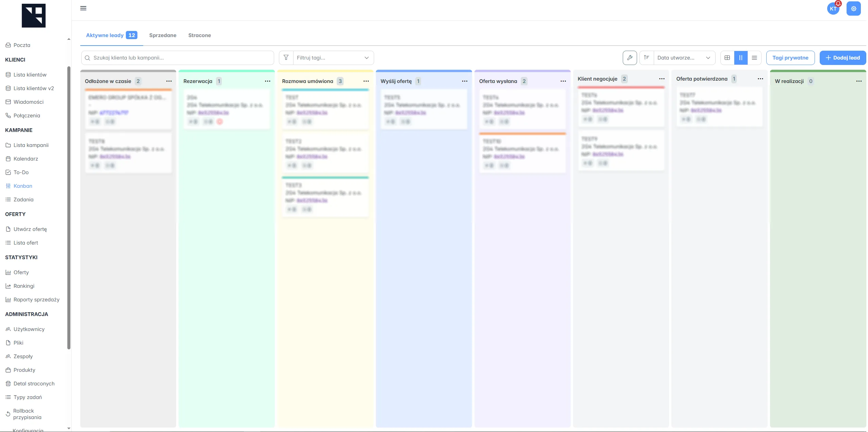Select Kanban in the sidebar
Viewport: 868px width, 432px height.
click(23, 186)
